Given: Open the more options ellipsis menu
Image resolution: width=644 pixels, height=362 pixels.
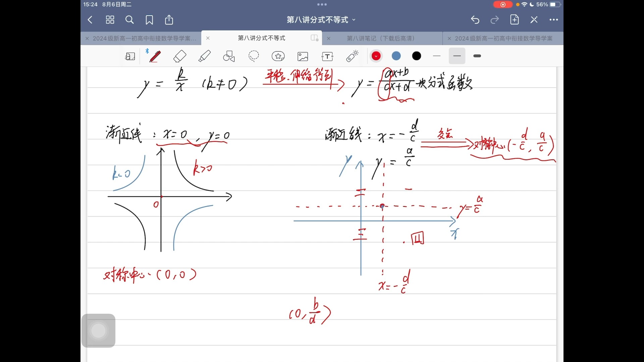Looking at the screenshot, I should [554, 20].
